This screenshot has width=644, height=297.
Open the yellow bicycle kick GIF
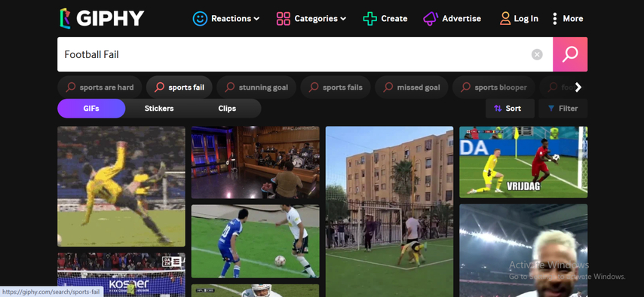tap(121, 186)
